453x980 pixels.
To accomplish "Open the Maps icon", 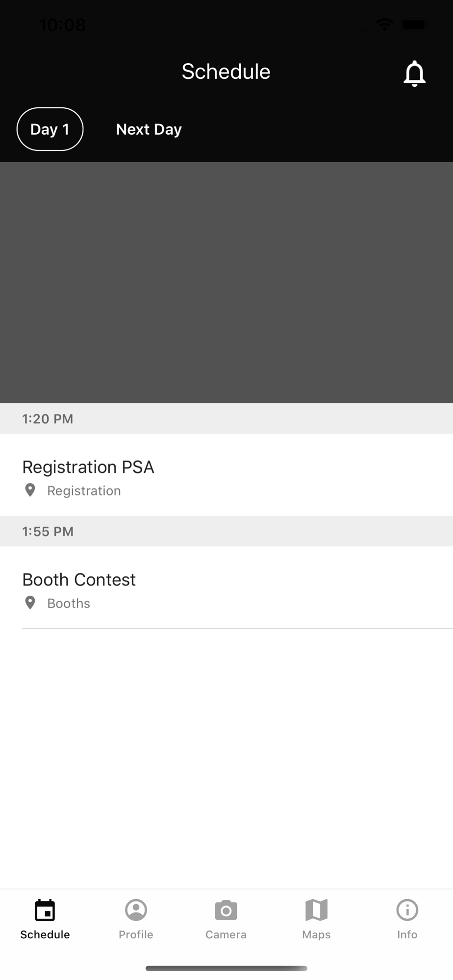I will [316, 910].
